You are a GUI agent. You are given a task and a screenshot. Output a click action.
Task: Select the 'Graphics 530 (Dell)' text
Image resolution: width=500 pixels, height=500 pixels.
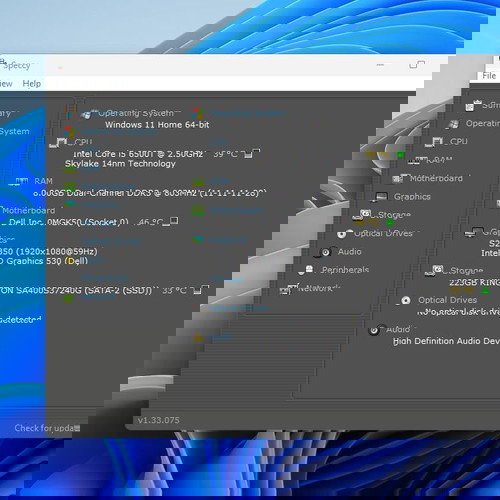(47, 261)
